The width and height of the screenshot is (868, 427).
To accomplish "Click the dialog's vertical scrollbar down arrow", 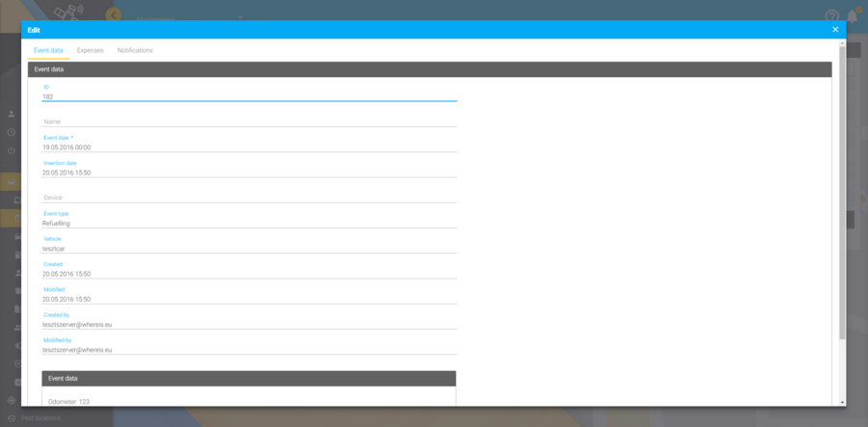I will click(843, 403).
